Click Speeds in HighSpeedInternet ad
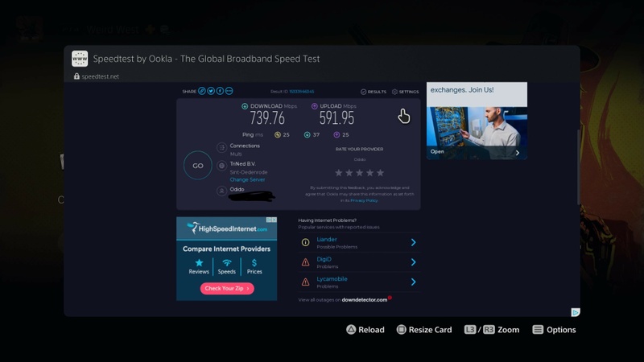 tap(227, 266)
